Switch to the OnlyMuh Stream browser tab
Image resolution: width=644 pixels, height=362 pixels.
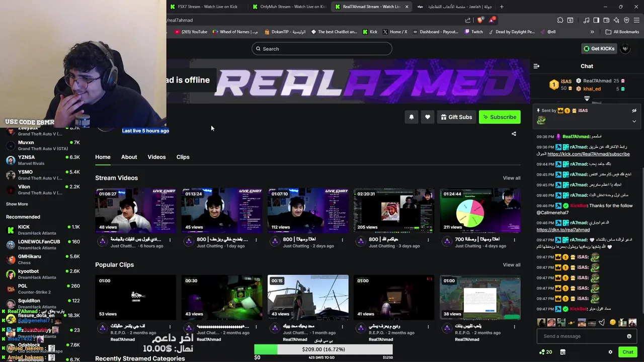click(290, 7)
